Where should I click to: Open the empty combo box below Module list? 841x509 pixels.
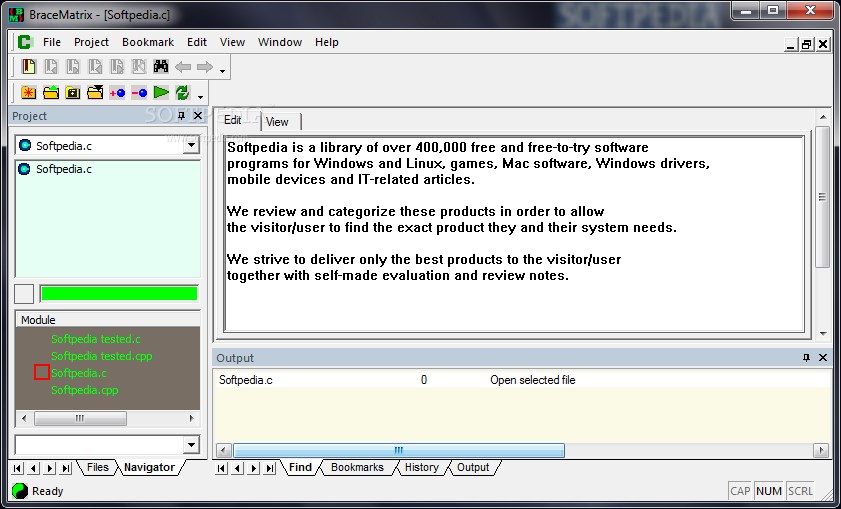191,445
